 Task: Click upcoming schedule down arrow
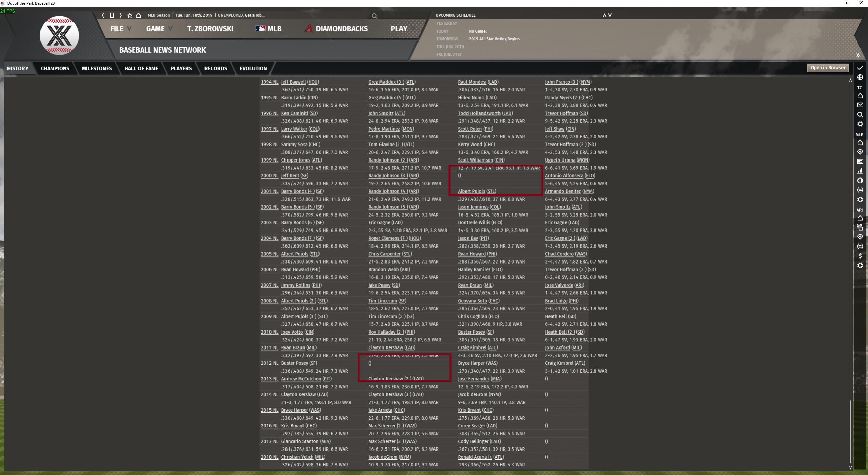(610, 15)
